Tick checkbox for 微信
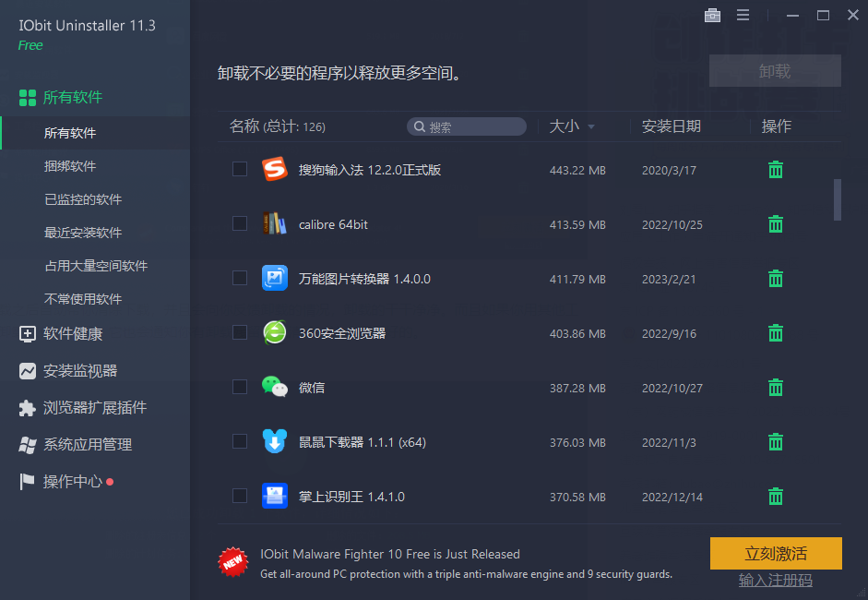 coord(240,387)
